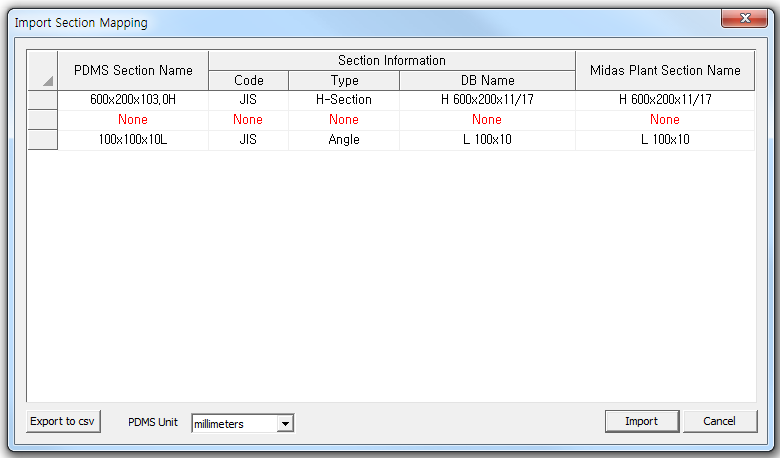Click the DB Name column header

coord(487,80)
